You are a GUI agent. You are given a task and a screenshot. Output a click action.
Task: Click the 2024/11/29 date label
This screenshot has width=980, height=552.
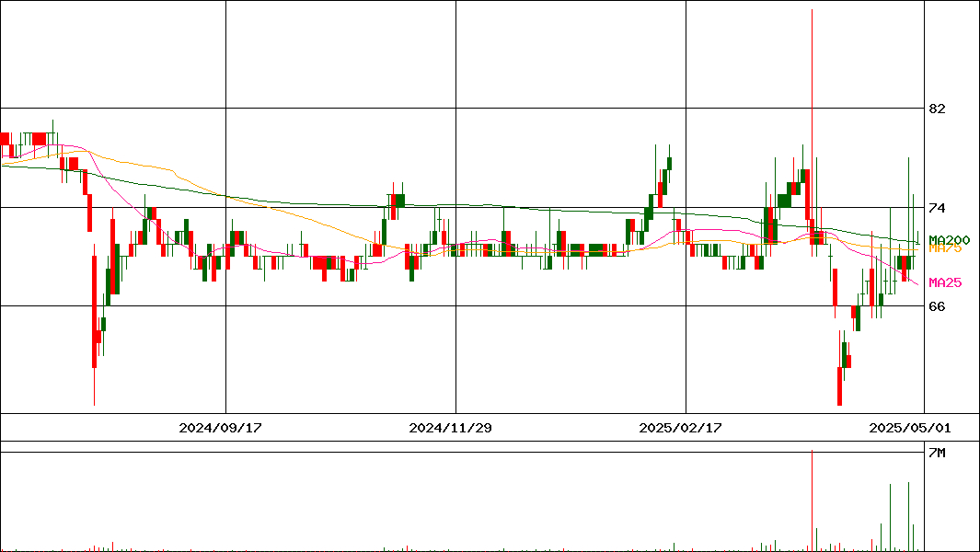click(450, 428)
